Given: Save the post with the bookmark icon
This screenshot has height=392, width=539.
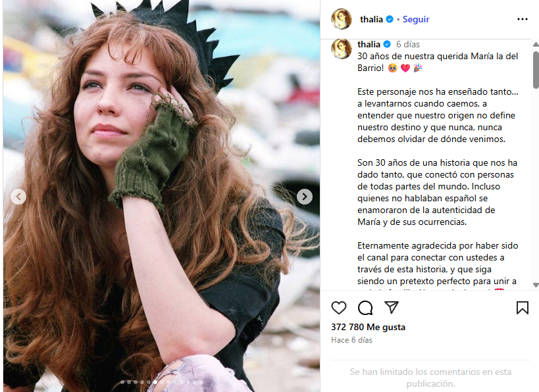Looking at the screenshot, I should (x=522, y=308).
